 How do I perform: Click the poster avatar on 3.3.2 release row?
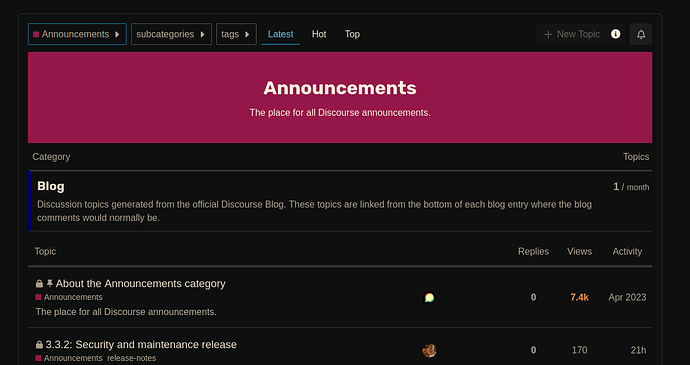coord(429,350)
